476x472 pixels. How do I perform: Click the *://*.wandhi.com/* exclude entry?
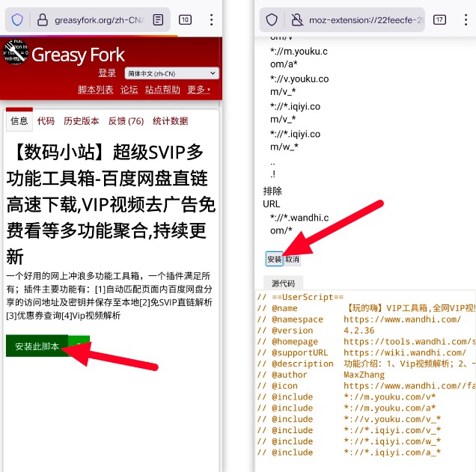[299, 224]
